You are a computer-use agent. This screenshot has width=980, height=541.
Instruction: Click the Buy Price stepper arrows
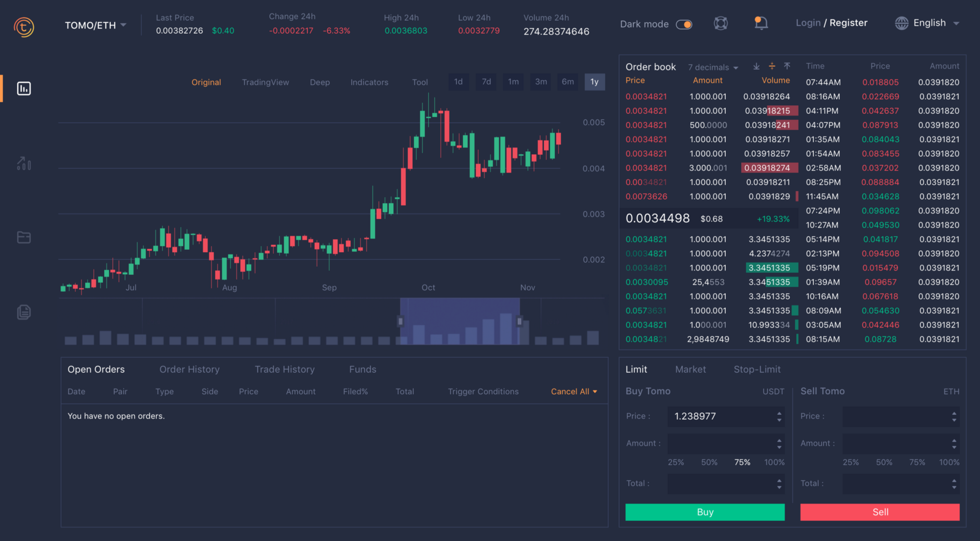[x=779, y=417]
